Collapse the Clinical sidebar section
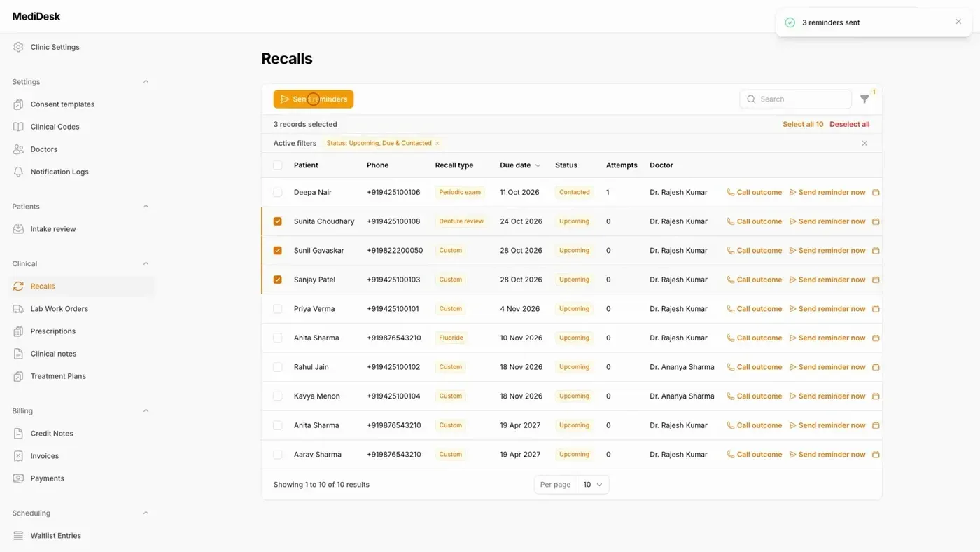Viewport: 980px width, 552px height. (x=146, y=264)
